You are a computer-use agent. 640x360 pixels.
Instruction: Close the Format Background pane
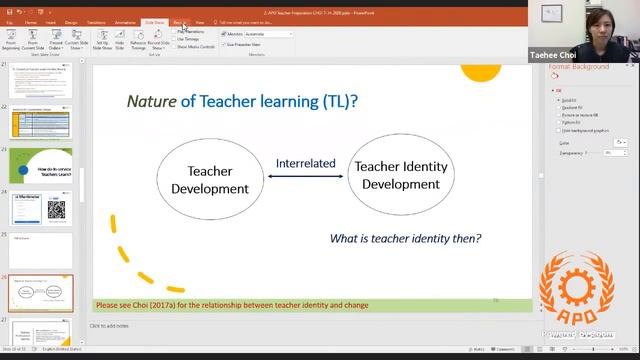(x=633, y=66)
